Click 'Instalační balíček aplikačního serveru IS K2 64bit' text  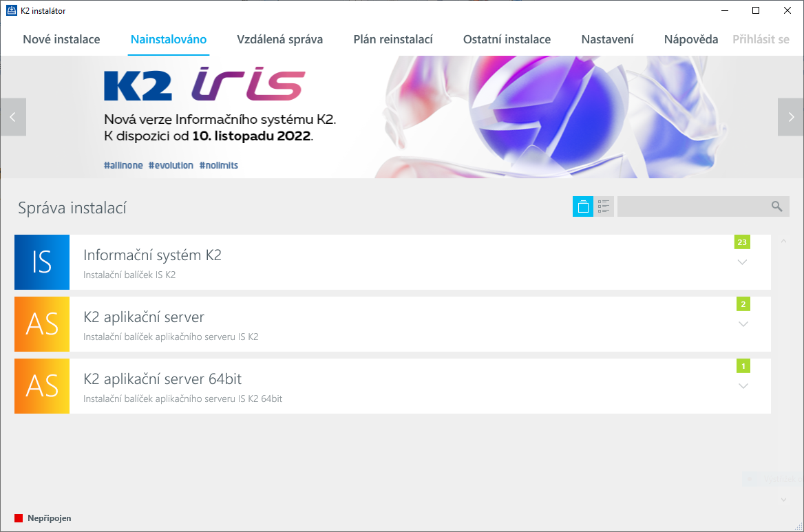(x=182, y=398)
